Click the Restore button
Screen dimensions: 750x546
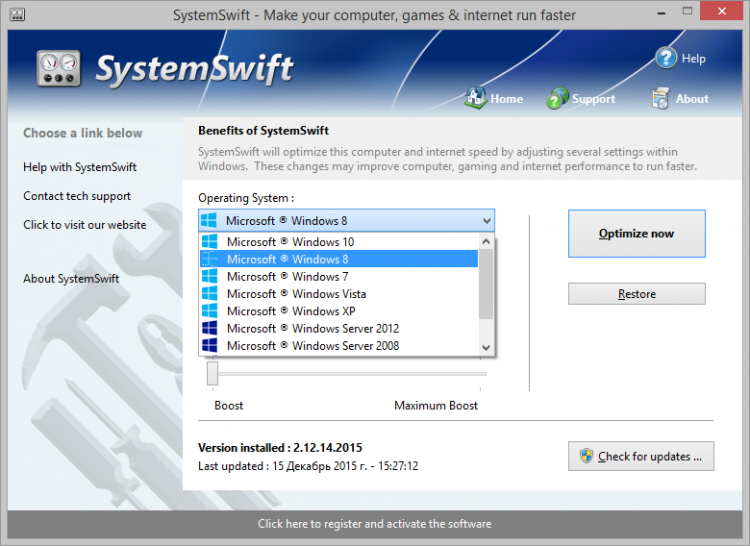pyautogui.click(x=637, y=294)
